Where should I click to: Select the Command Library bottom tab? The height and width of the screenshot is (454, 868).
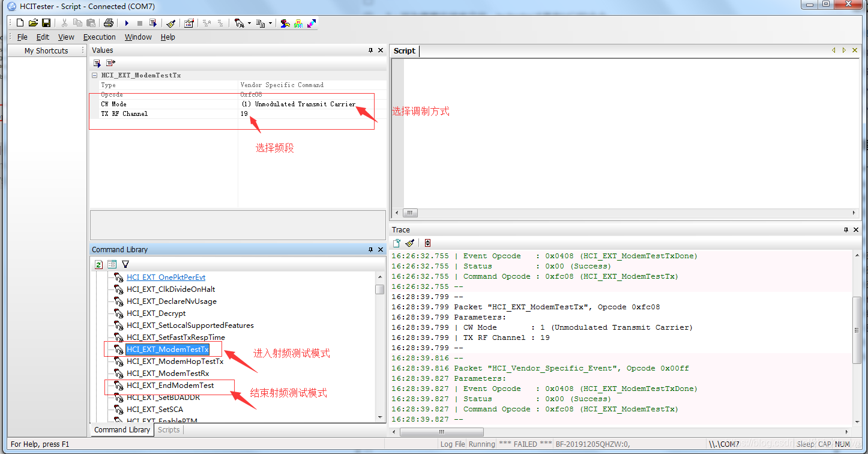coord(122,430)
